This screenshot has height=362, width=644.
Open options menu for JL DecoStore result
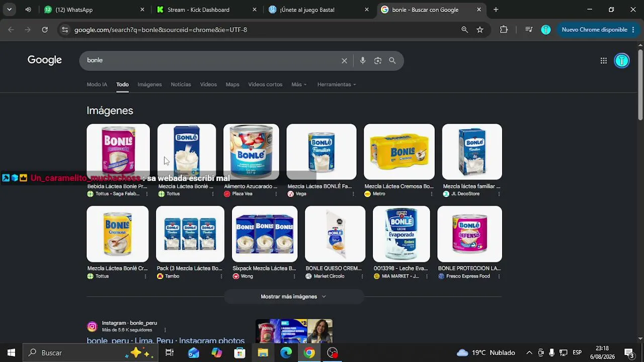pos(499,194)
